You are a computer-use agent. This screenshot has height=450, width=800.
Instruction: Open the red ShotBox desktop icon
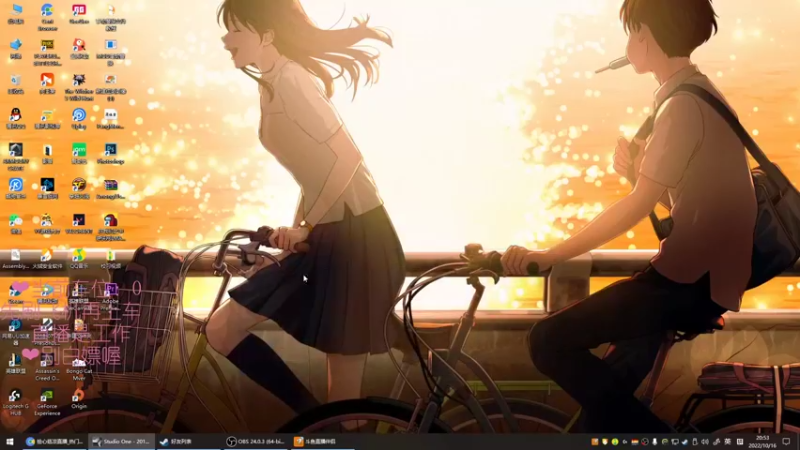(x=79, y=13)
